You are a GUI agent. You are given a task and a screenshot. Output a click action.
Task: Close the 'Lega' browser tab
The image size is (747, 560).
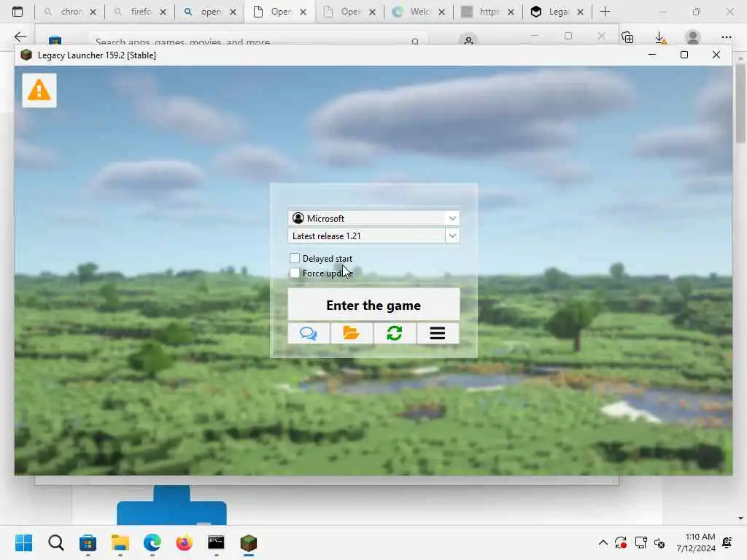point(580,12)
